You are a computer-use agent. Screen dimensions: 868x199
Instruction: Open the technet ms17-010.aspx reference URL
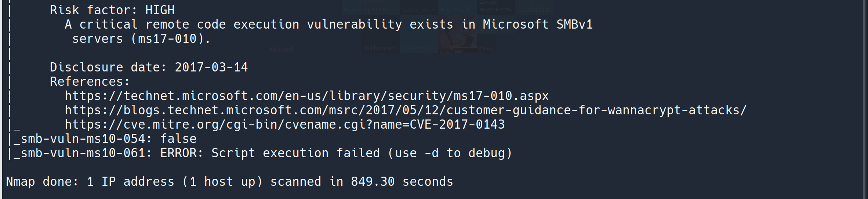click(306, 96)
